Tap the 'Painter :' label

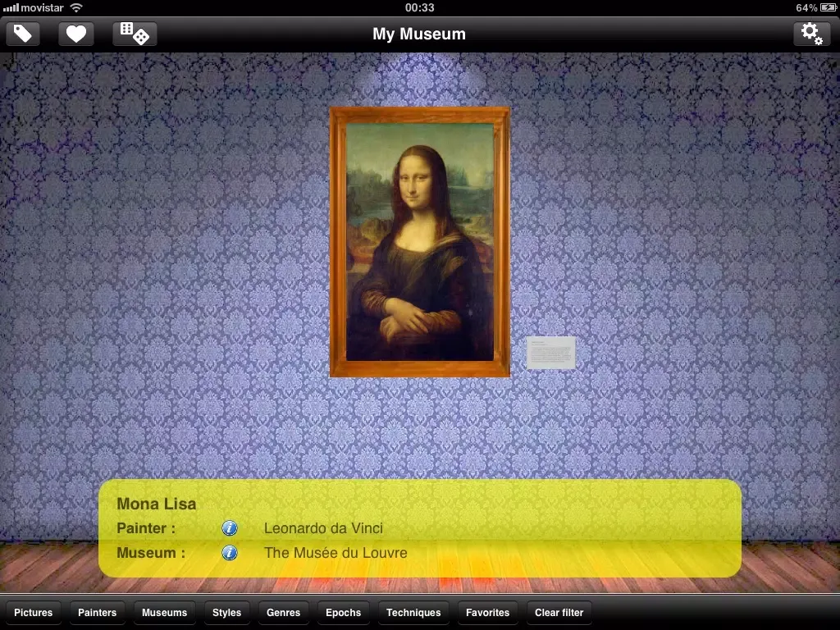click(146, 528)
